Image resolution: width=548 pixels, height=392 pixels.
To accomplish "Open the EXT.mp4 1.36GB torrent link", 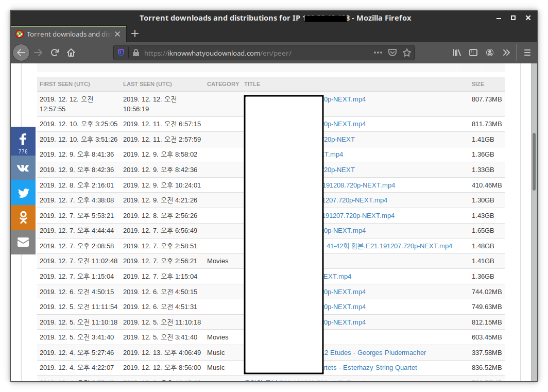I will [337, 277].
